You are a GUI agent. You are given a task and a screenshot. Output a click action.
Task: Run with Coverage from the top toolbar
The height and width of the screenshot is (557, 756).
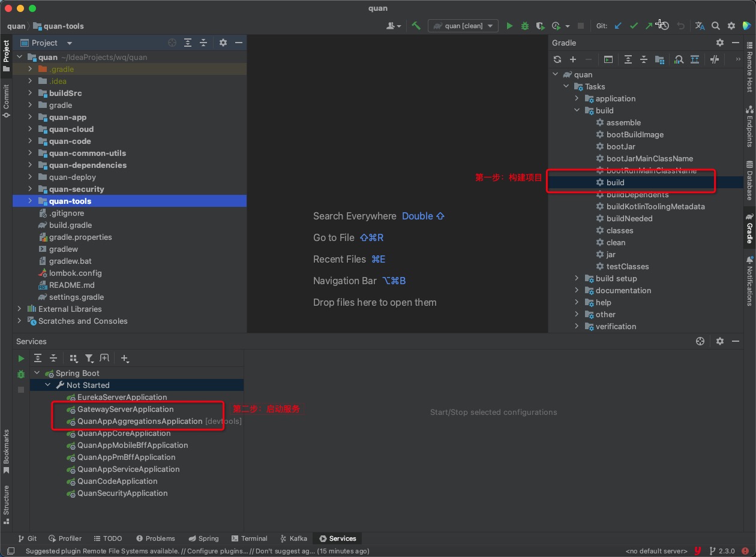point(541,26)
